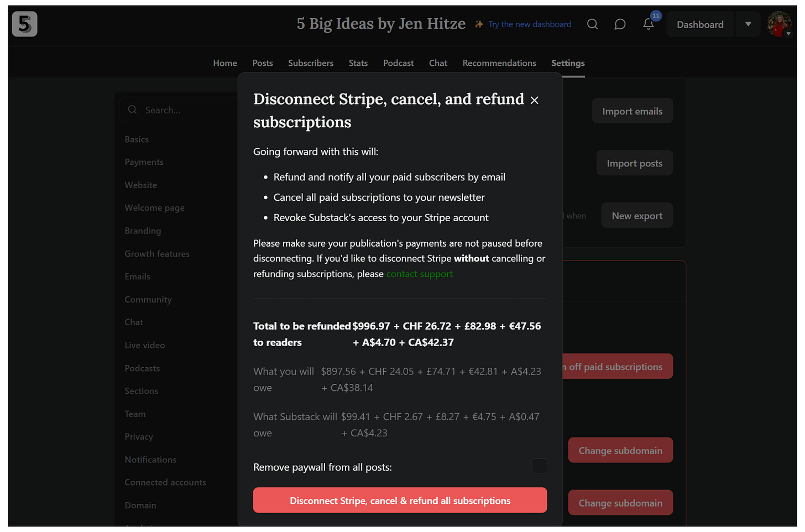The image size is (805, 532).
Task: Expand the Dashboard dropdown arrow
Action: 748,24
